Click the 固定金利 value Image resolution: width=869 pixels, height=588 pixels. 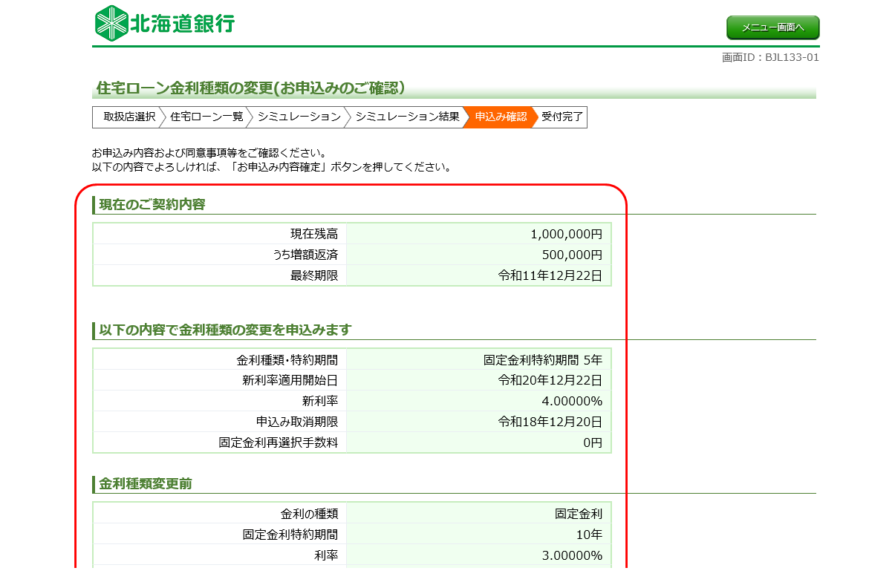pos(579,514)
